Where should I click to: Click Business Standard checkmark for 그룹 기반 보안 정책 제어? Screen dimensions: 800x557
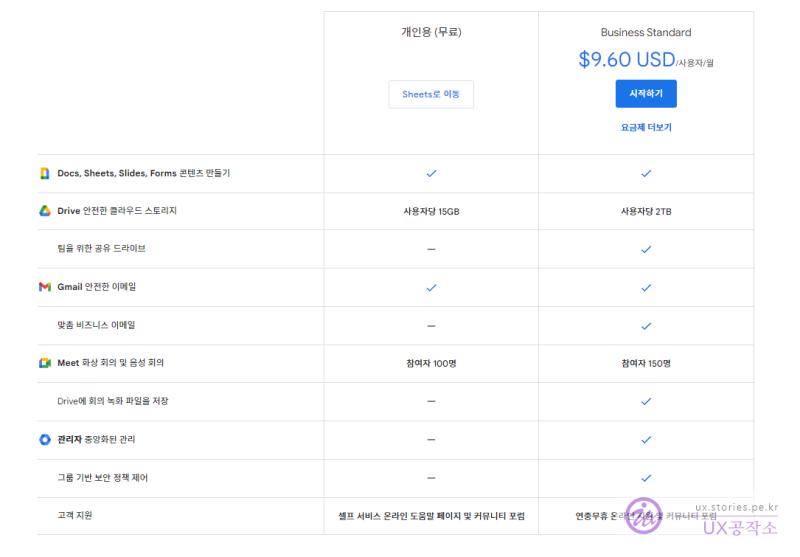point(646,478)
